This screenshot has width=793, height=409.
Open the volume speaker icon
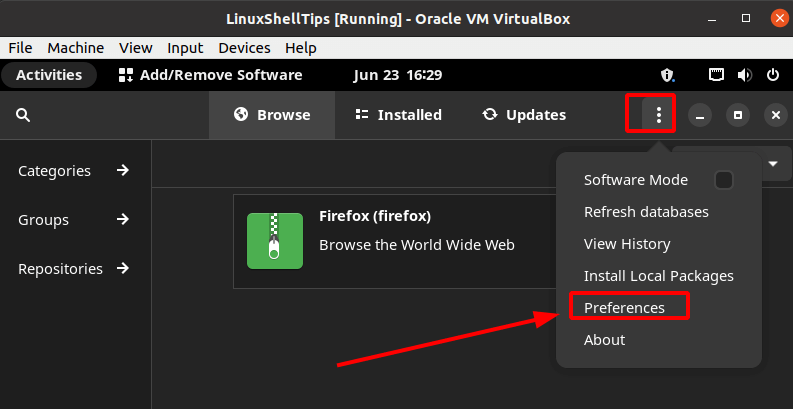(744, 75)
